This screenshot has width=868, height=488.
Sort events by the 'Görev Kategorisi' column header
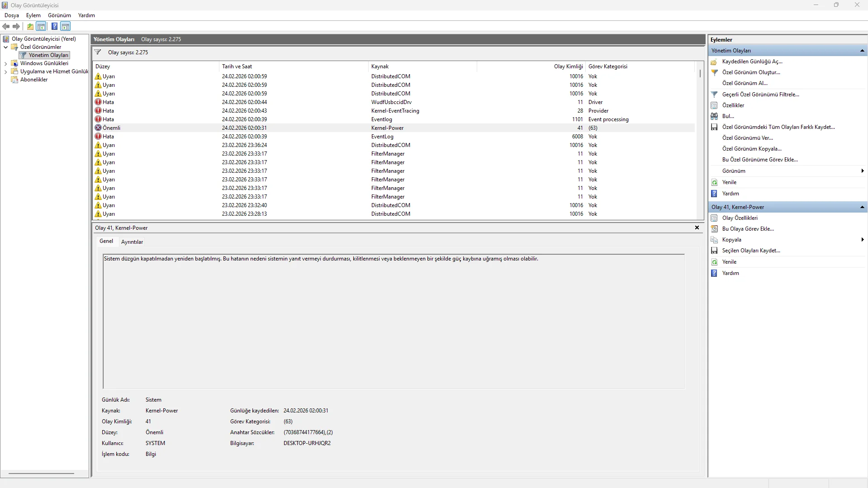(640, 66)
